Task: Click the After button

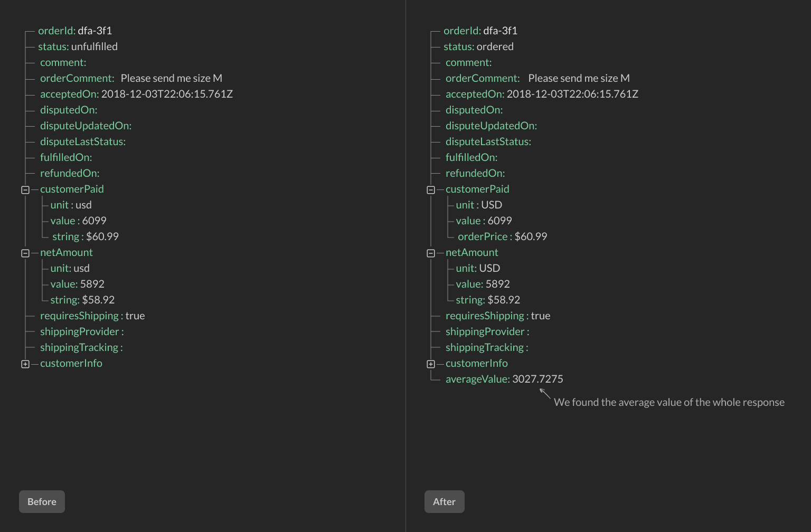Action: pyautogui.click(x=444, y=501)
